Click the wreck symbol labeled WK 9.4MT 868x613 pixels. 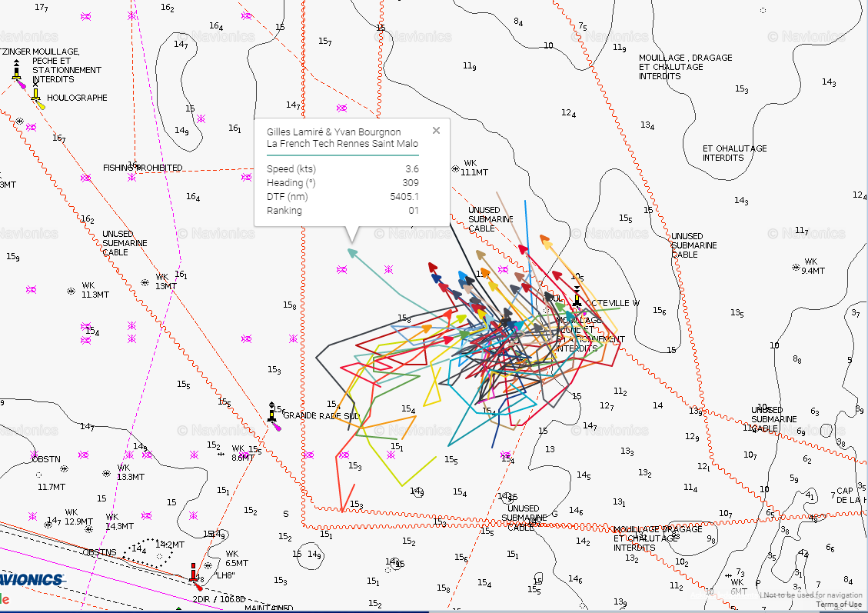pyautogui.click(x=796, y=268)
